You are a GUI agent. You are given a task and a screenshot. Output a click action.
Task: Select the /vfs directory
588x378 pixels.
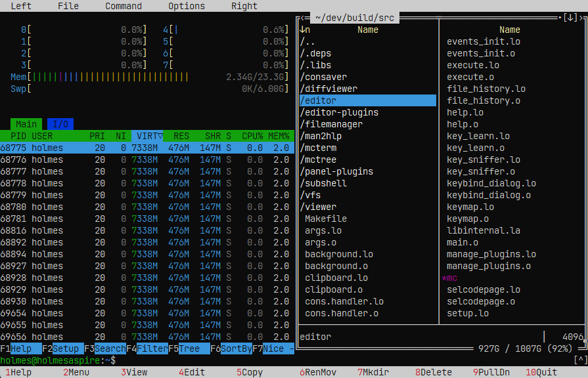point(367,195)
